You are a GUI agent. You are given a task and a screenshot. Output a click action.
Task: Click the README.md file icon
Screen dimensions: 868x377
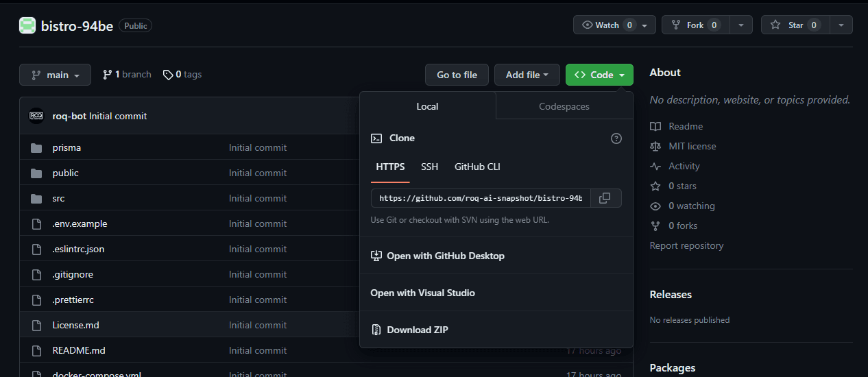pos(36,350)
